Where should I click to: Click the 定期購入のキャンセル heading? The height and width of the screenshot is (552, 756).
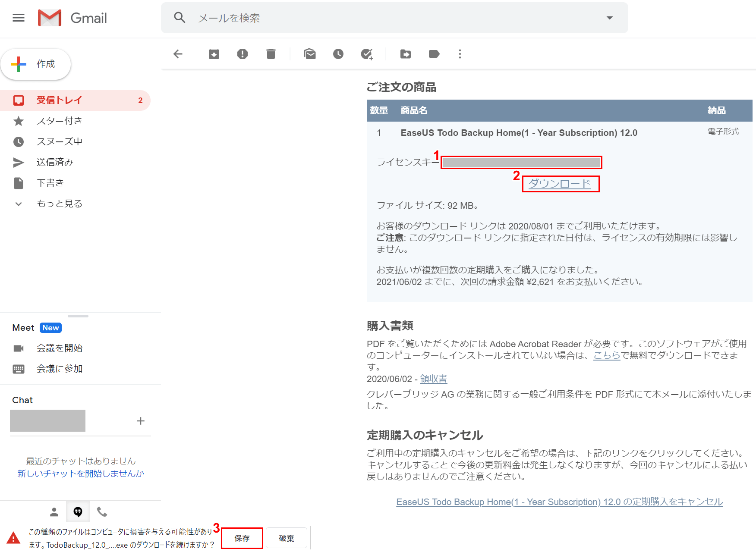(425, 435)
